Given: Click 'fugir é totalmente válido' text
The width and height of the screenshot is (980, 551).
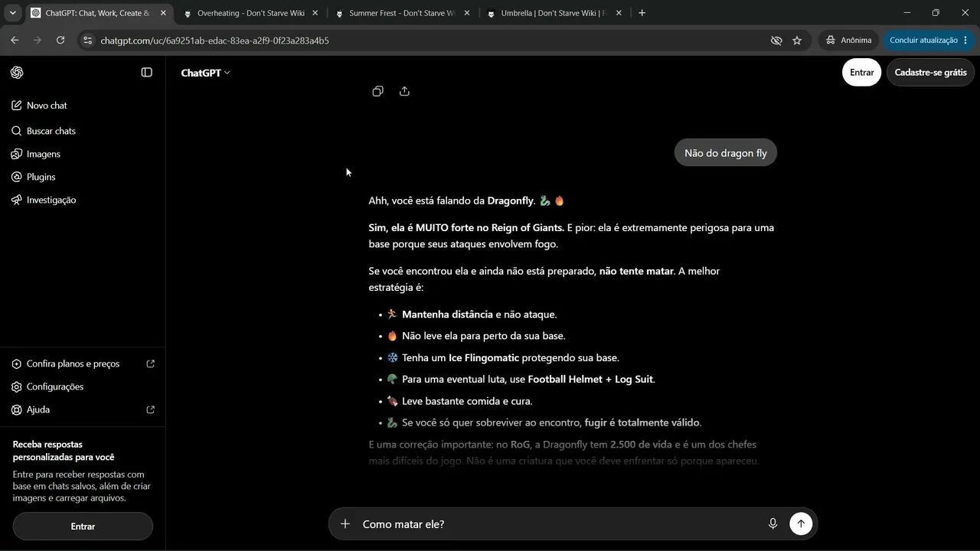Looking at the screenshot, I should point(642,422).
